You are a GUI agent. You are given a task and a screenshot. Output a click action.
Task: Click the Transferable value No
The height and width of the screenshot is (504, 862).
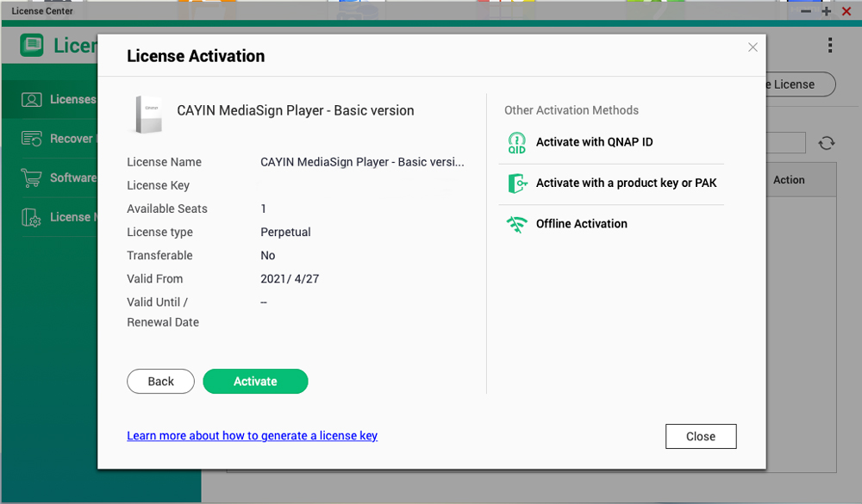point(268,256)
